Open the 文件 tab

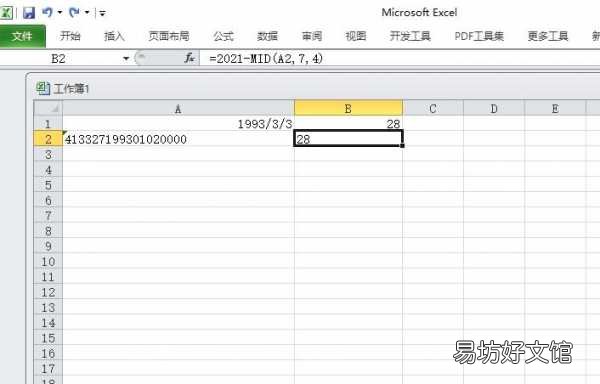click(x=22, y=36)
